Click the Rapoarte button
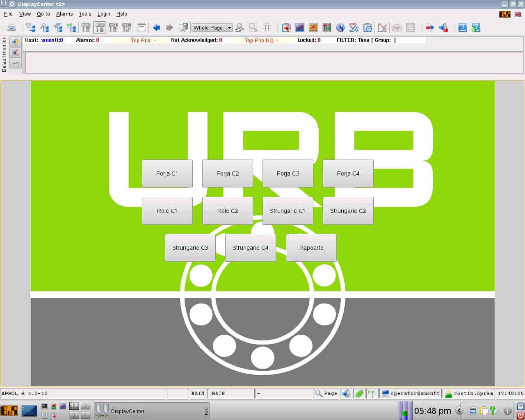The height and width of the screenshot is (420, 525). click(311, 248)
